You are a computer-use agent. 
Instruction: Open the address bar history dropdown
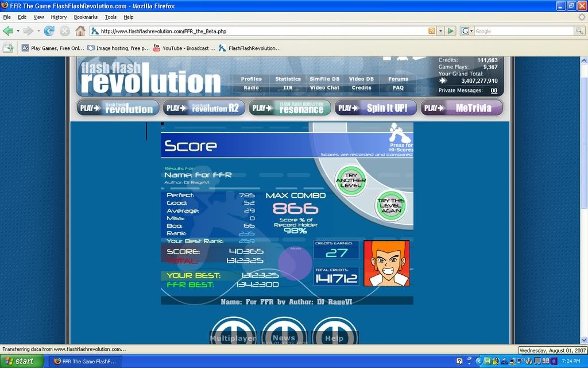(440, 31)
